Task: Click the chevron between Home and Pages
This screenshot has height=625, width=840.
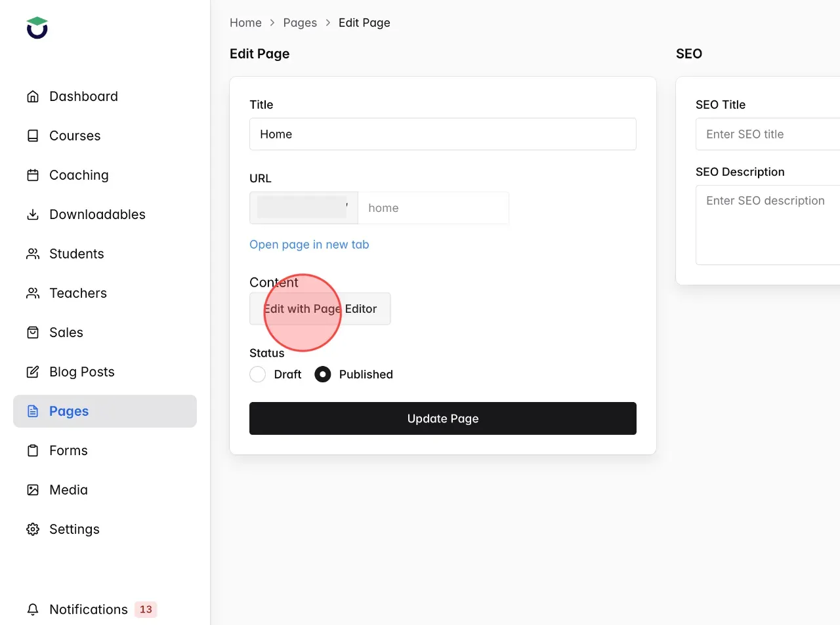Action: tap(272, 23)
